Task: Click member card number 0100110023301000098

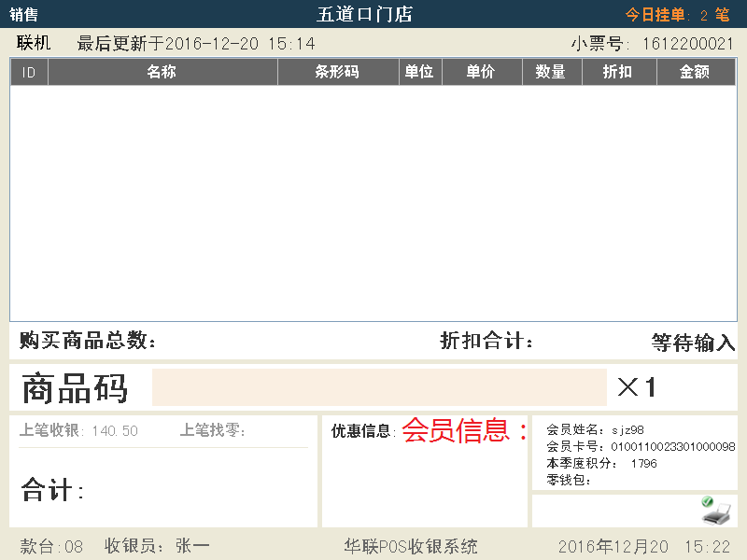Action: [x=673, y=447]
